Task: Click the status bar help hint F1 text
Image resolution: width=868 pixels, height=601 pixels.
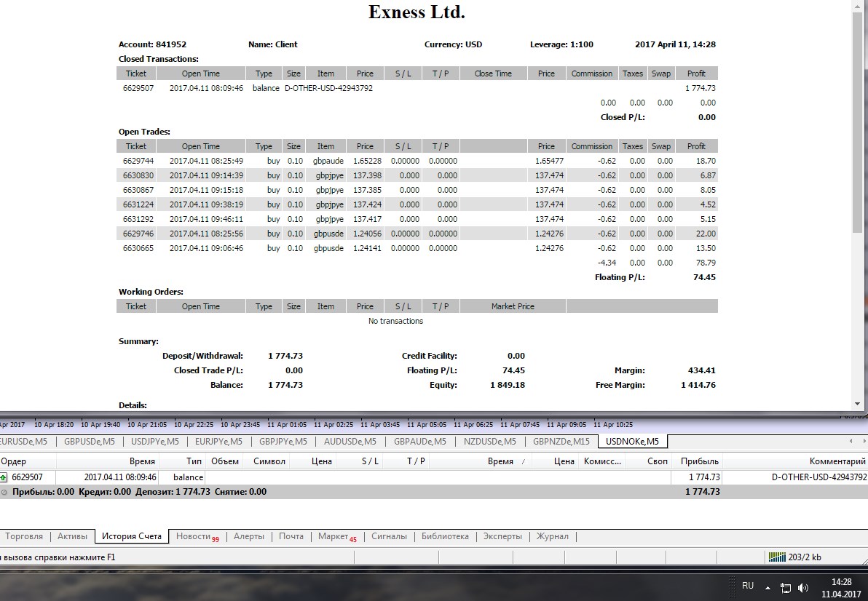Action: (58, 557)
